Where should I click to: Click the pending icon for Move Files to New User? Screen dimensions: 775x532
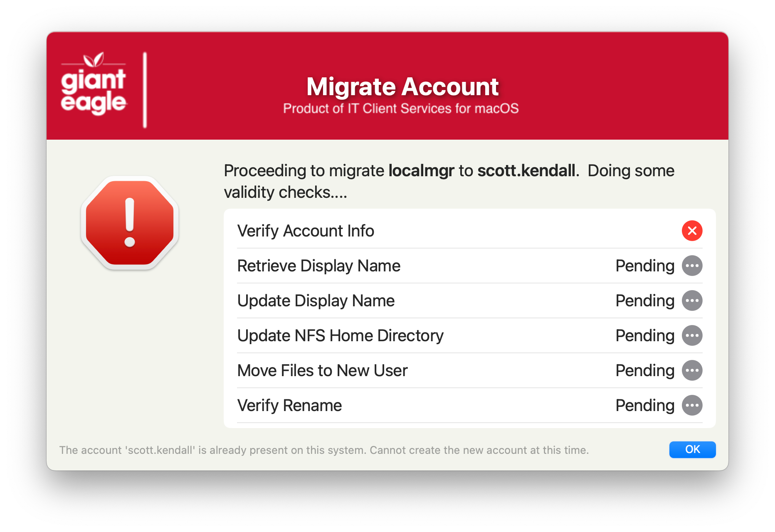(692, 370)
